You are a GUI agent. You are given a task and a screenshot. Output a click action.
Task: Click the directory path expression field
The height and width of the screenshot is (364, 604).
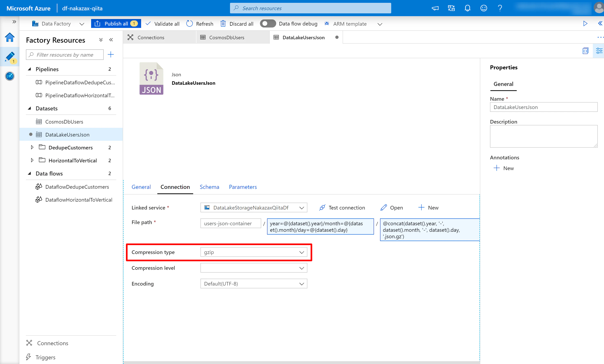[x=320, y=226]
